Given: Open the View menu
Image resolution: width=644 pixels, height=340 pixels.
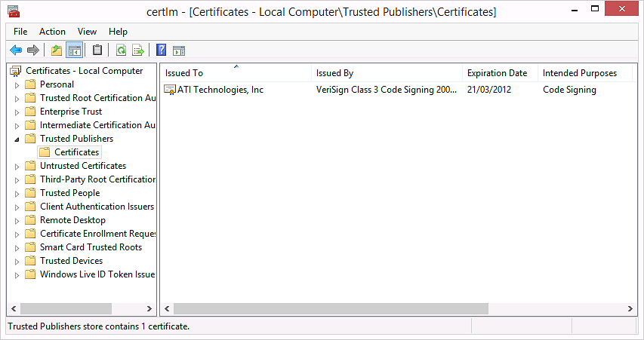Looking at the screenshot, I should coord(87,32).
